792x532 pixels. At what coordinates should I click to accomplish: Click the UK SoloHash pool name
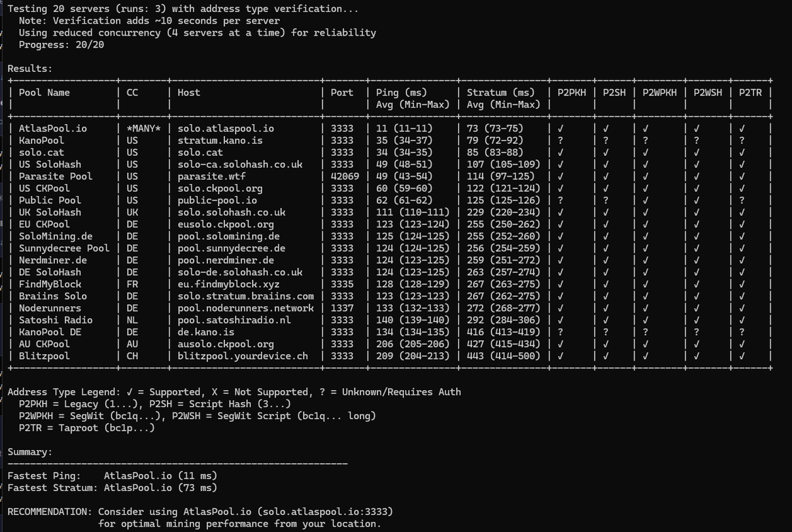click(x=50, y=212)
